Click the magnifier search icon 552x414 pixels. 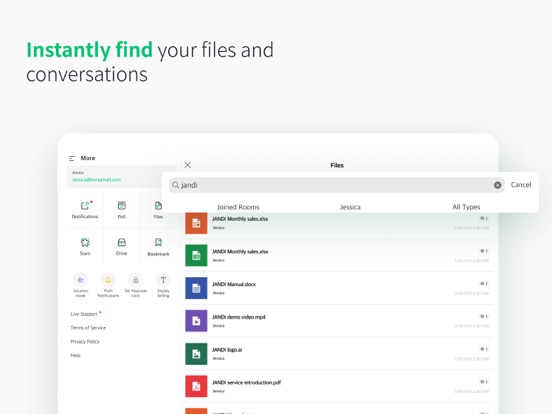175,185
